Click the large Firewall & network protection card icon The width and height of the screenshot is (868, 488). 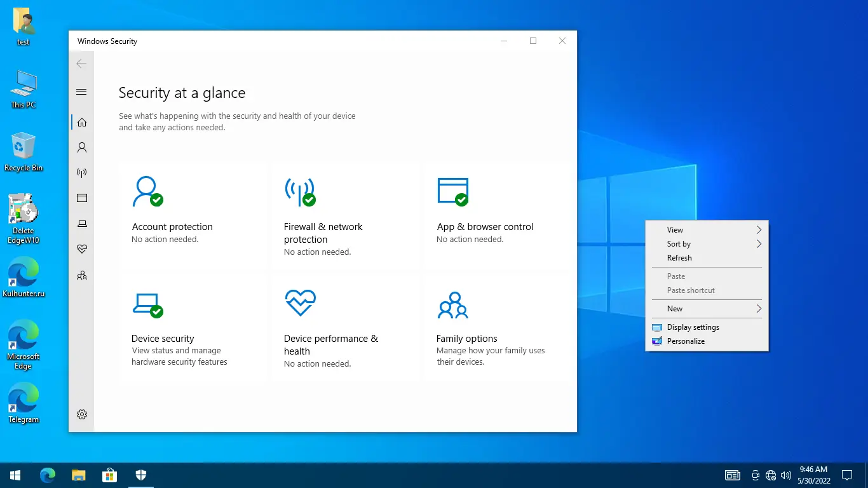tap(300, 191)
